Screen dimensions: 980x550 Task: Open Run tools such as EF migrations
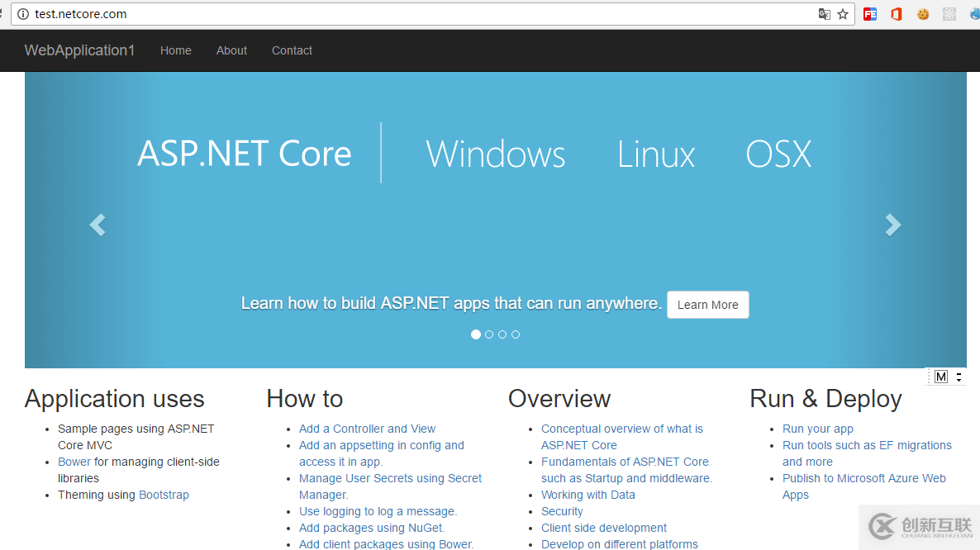pyautogui.click(x=867, y=453)
